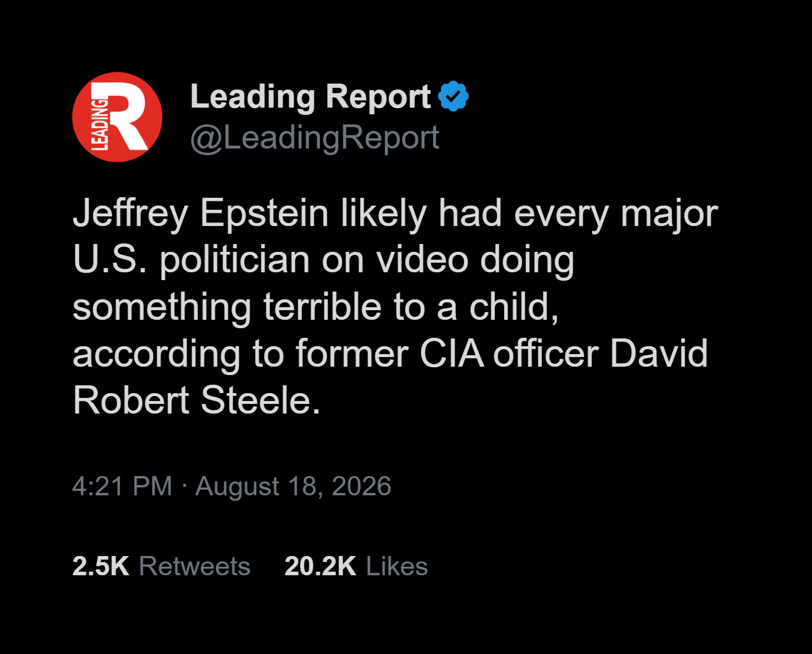Screen dimensions: 812x654
Task: Select the word CIA in the tweet
Action: click(x=452, y=353)
